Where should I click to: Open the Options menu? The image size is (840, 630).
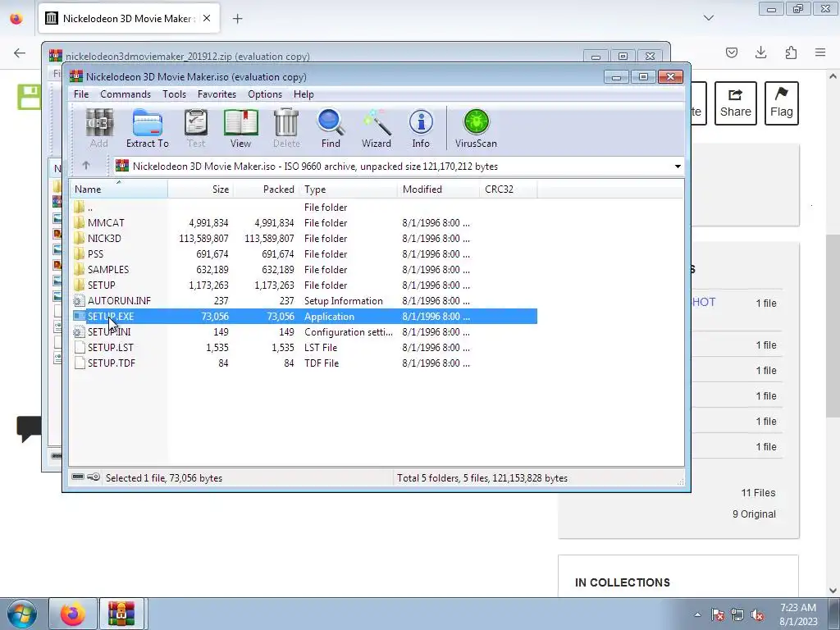click(x=265, y=94)
